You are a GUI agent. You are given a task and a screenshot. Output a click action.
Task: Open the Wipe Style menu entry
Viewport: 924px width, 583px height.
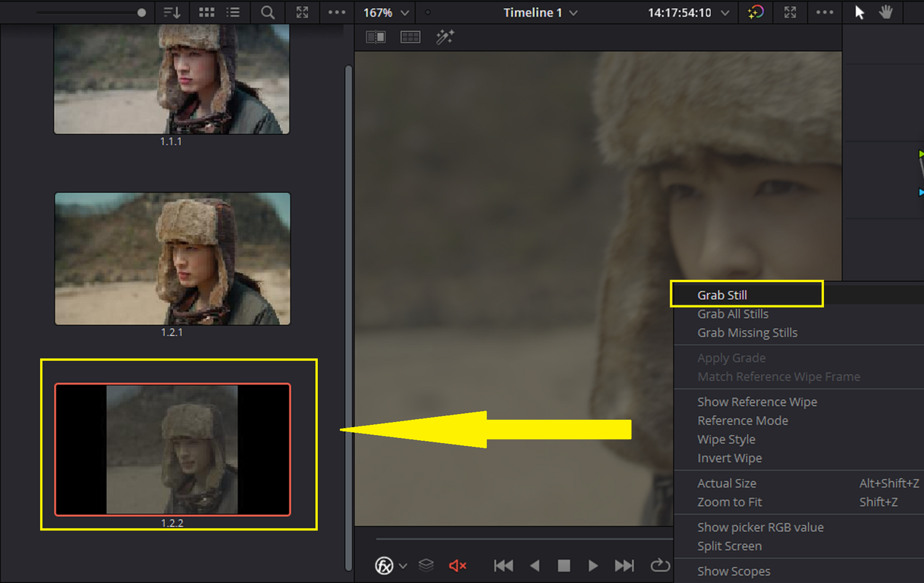coord(726,440)
